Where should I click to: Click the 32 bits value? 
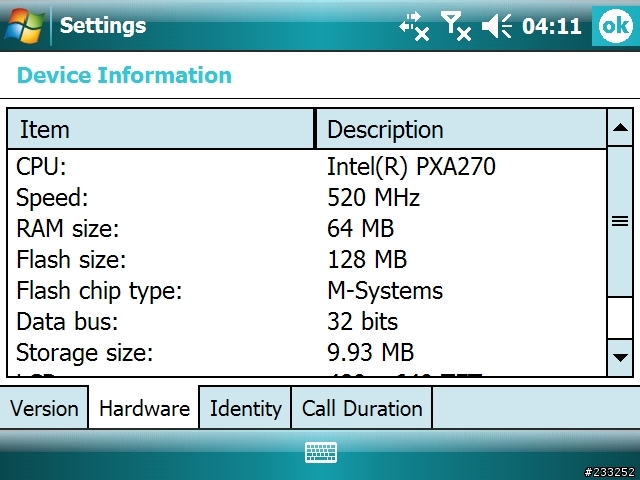(362, 322)
